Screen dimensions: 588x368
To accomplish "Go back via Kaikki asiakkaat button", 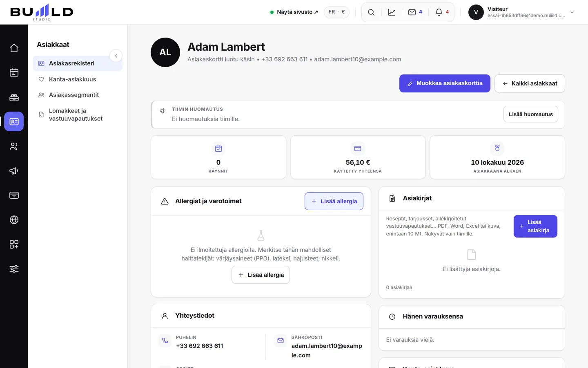I will click(530, 83).
